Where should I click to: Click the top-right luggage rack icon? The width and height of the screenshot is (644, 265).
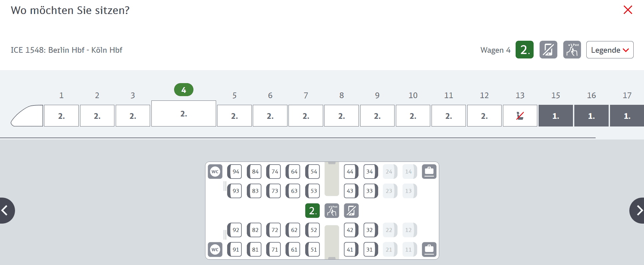pos(429,172)
